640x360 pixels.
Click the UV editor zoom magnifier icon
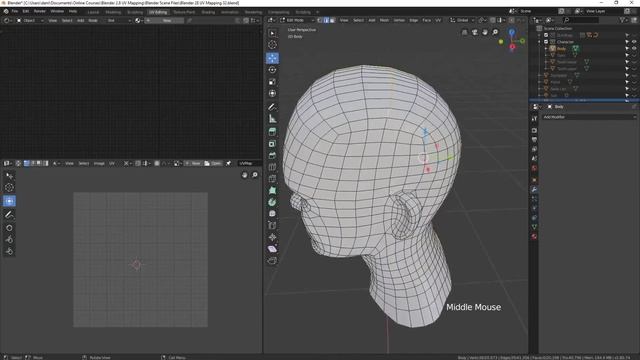tap(255, 175)
